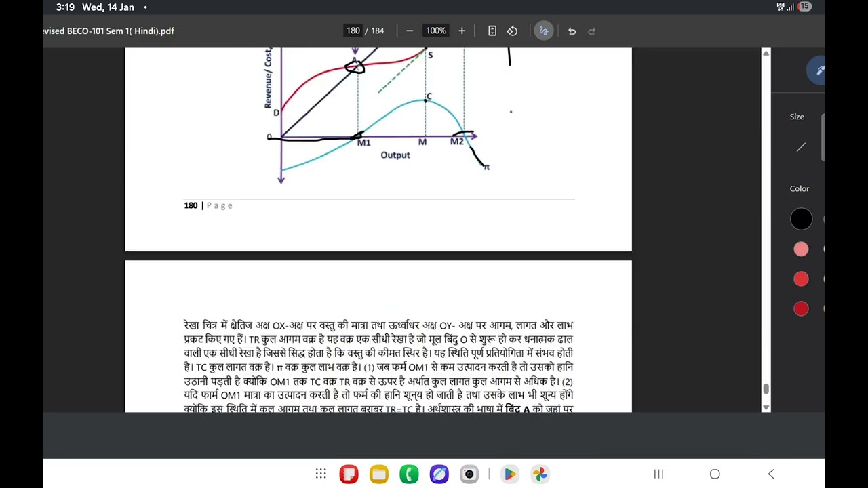Viewport: 868px width, 488px height.
Task: Click the Size label in pen panel
Action: 797,117
